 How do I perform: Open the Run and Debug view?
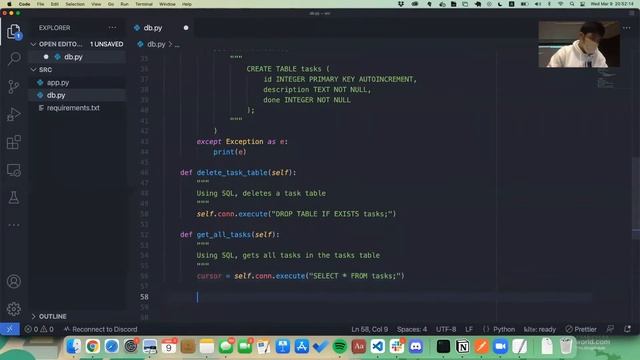[x=13, y=115]
